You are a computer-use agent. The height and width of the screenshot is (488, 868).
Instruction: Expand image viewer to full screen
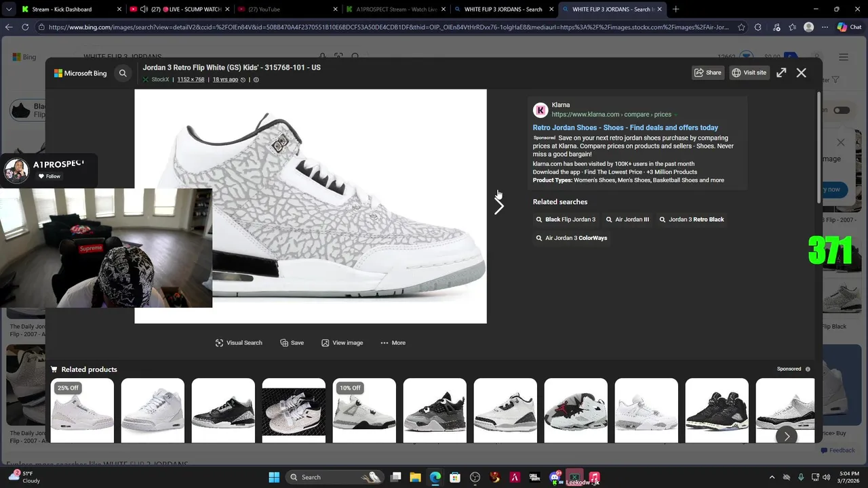[781, 73]
